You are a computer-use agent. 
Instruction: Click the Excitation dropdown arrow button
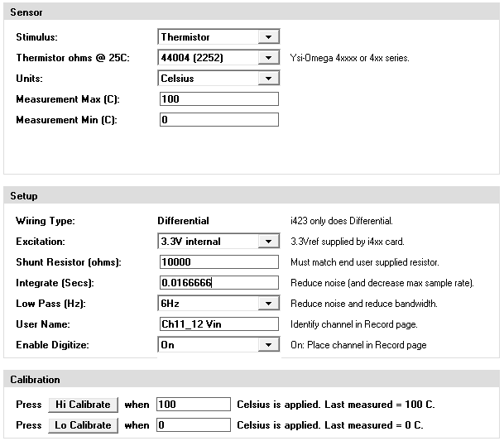coord(268,242)
